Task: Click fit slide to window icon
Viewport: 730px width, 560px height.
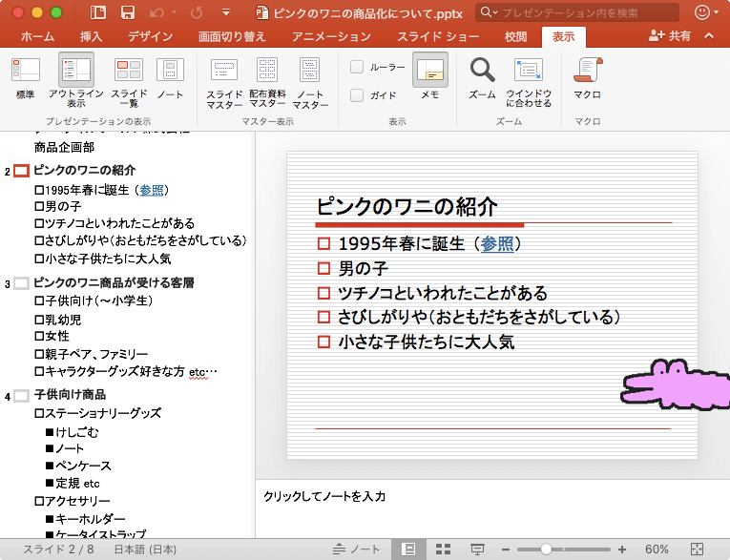Action: (x=697, y=550)
